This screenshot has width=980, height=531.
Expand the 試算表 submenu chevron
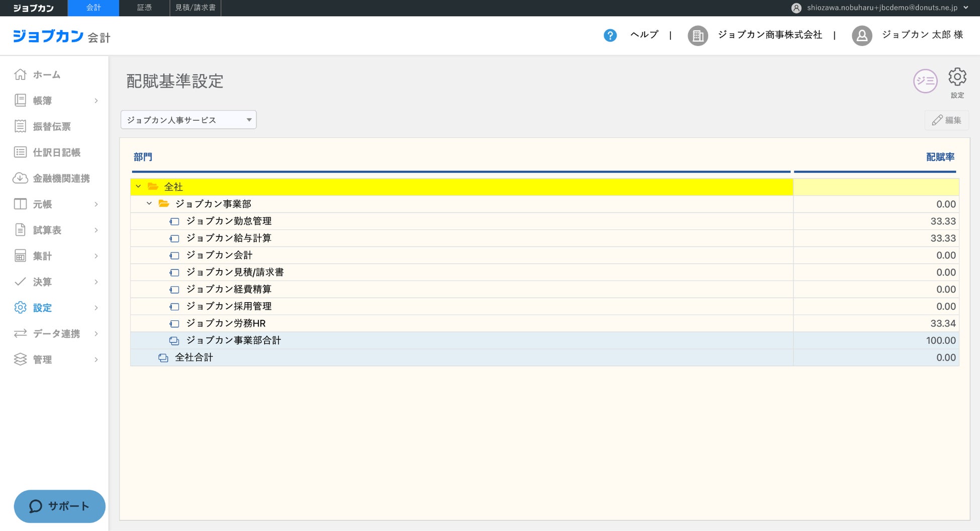(96, 230)
